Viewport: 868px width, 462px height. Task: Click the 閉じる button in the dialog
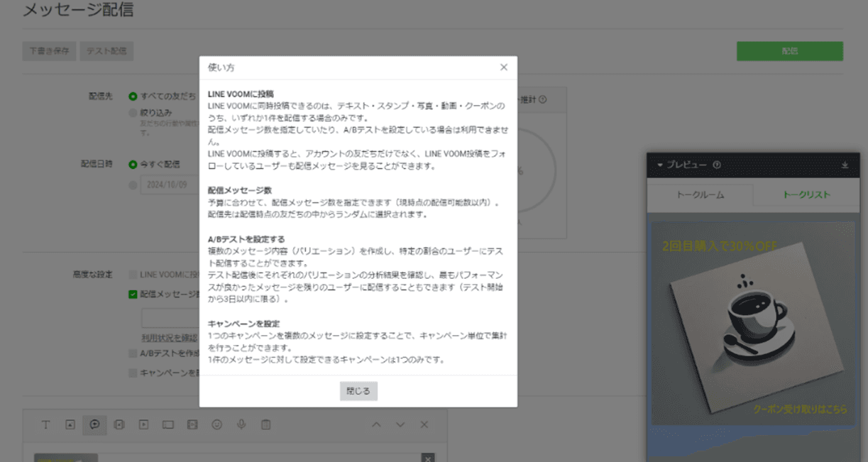(x=358, y=391)
